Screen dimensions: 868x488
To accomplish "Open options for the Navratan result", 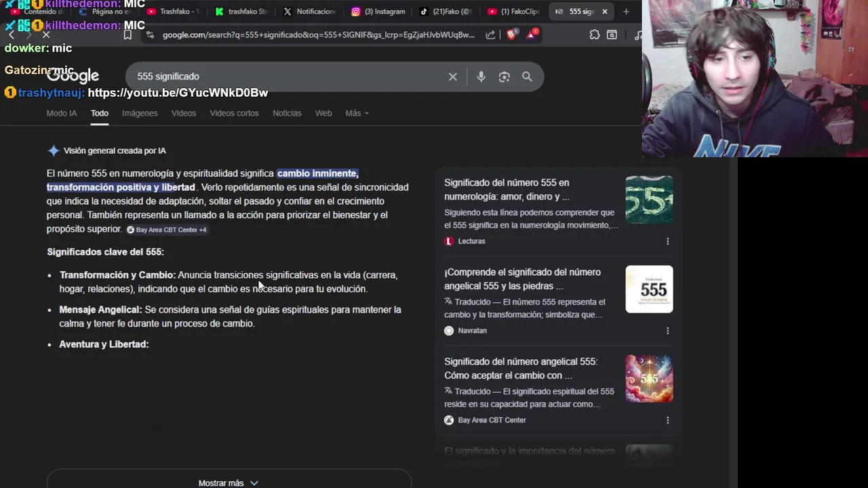I will pyautogui.click(x=667, y=331).
